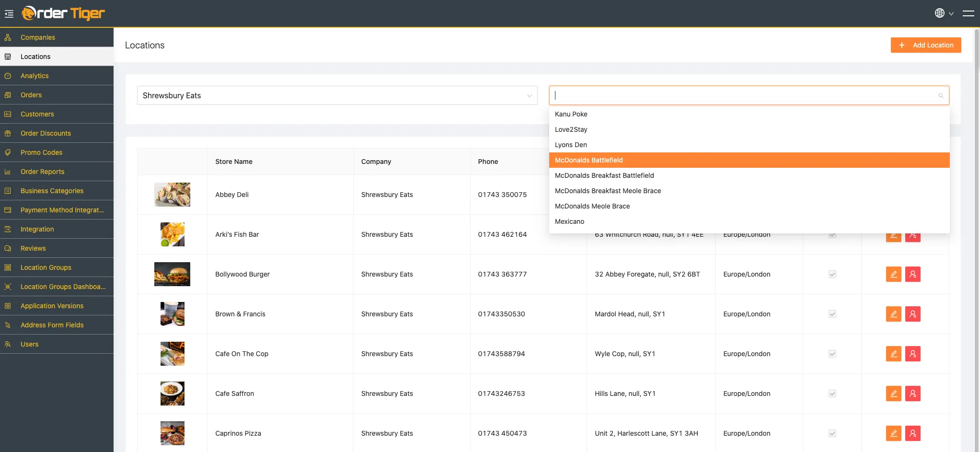
Task: Toggle the checkbox on the Cafe Saffron row
Action: [x=832, y=394]
